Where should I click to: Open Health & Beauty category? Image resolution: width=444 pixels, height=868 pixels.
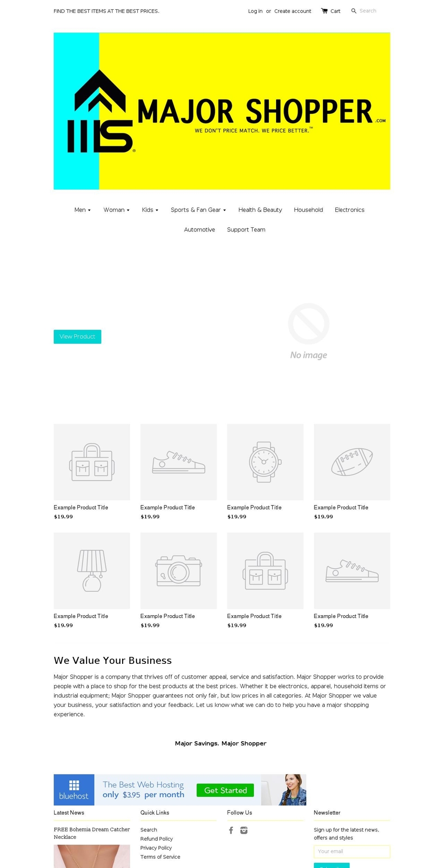(x=260, y=210)
